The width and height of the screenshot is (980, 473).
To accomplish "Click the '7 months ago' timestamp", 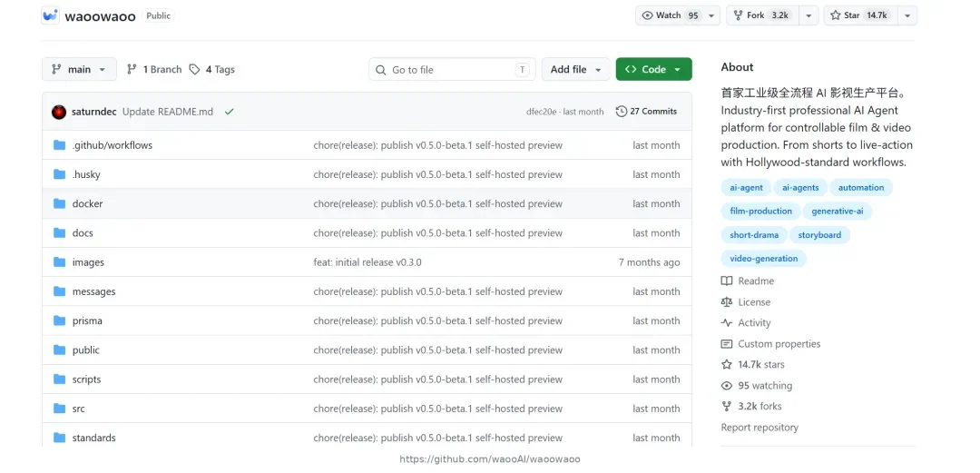I will click(x=650, y=262).
